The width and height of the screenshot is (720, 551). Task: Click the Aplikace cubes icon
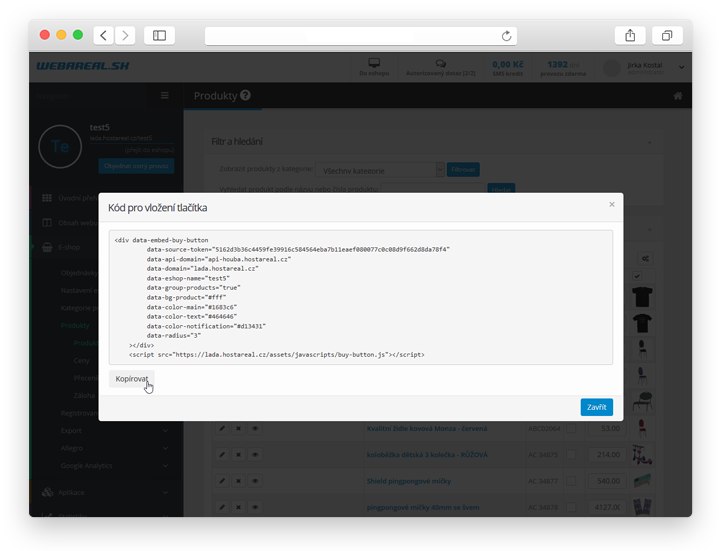click(47, 492)
